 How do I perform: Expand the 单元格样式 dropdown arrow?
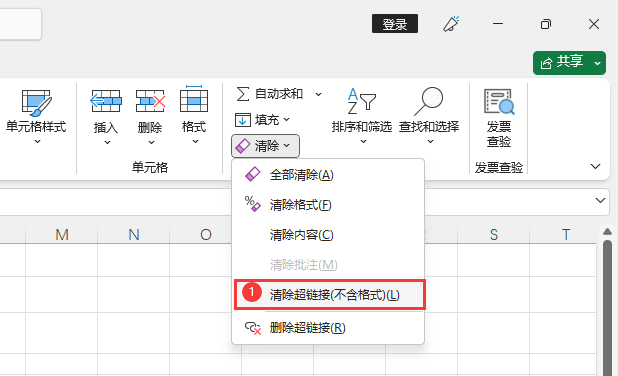(x=37, y=141)
